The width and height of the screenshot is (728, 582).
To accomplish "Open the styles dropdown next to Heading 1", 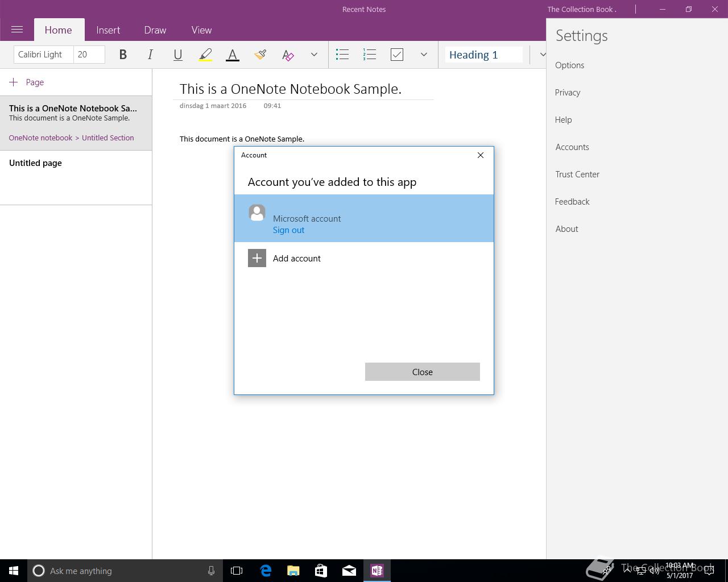I will coord(542,55).
